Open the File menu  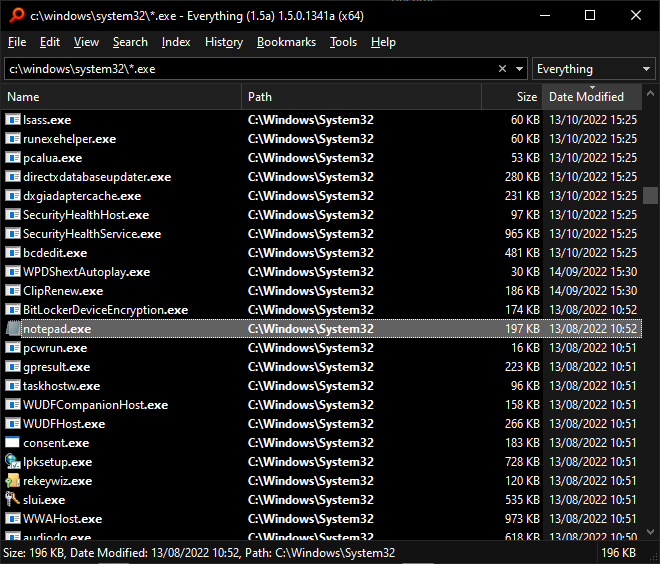[x=17, y=42]
